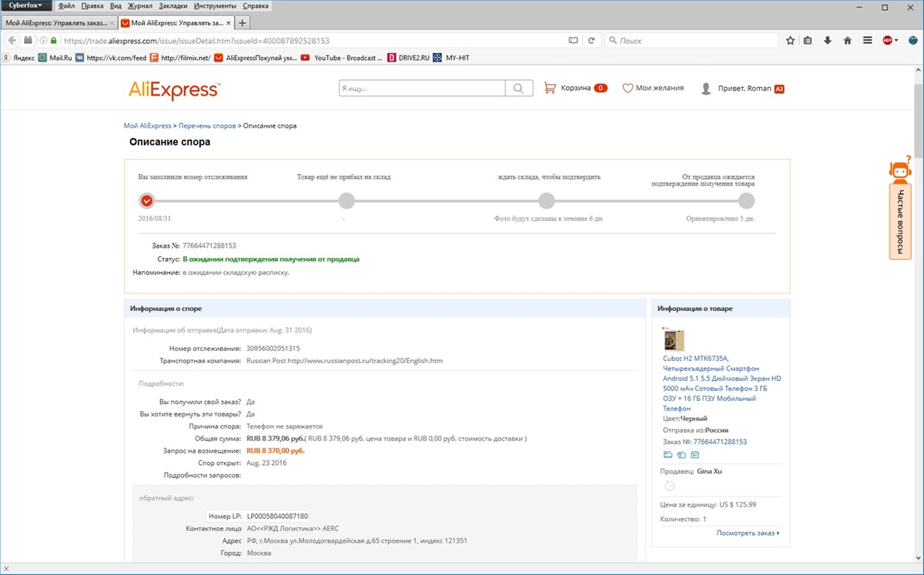Click the Привет, Roman account greeting
The image size is (924, 575).
[x=745, y=89]
